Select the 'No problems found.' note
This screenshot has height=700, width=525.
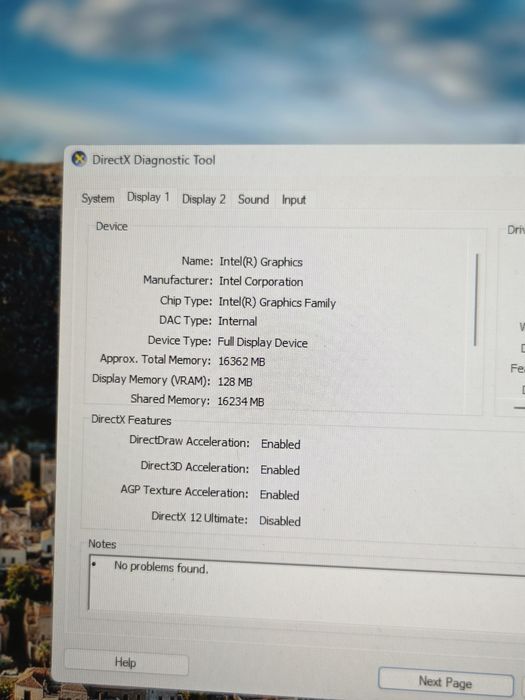click(x=161, y=567)
